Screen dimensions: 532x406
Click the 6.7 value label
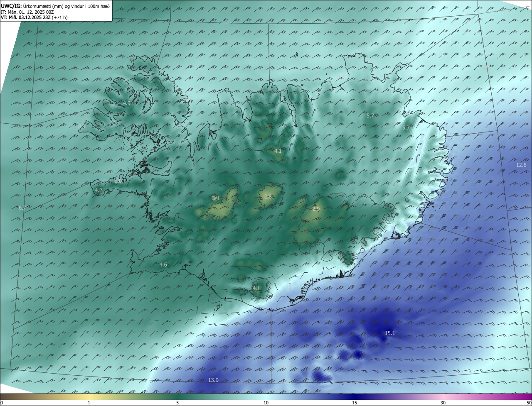click(22, 208)
